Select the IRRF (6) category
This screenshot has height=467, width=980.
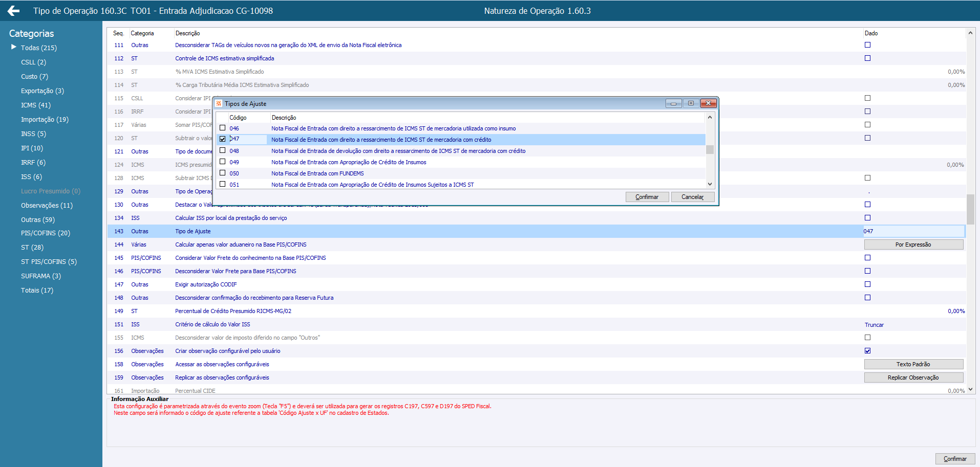point(33,162)
